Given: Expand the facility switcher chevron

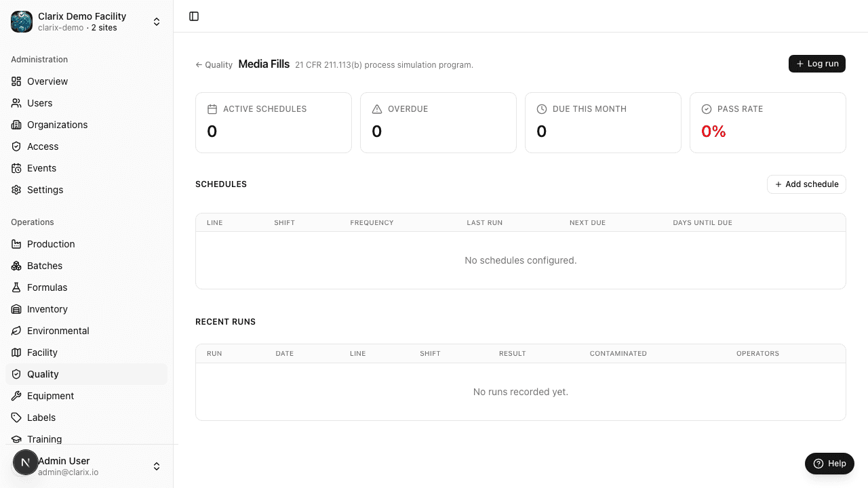Looking at the screenshot, I should 157,22.
